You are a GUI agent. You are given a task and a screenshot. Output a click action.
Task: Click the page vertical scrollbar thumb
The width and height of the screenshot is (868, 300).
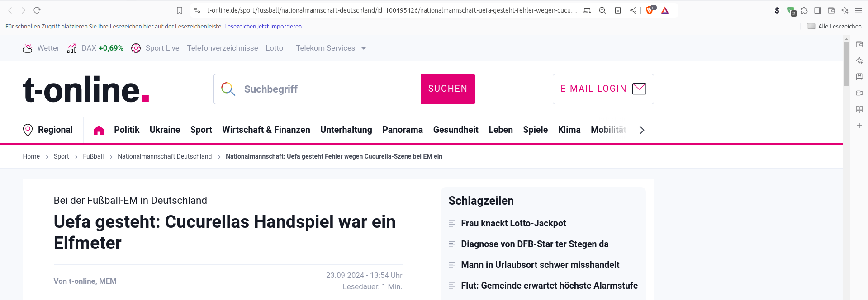click(846, 64)
